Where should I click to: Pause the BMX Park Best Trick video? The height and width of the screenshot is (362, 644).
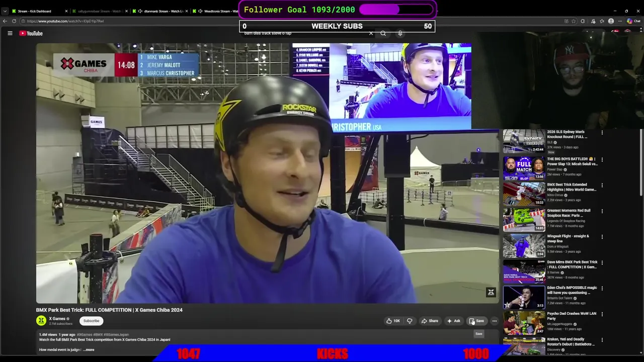pos(267,173)
